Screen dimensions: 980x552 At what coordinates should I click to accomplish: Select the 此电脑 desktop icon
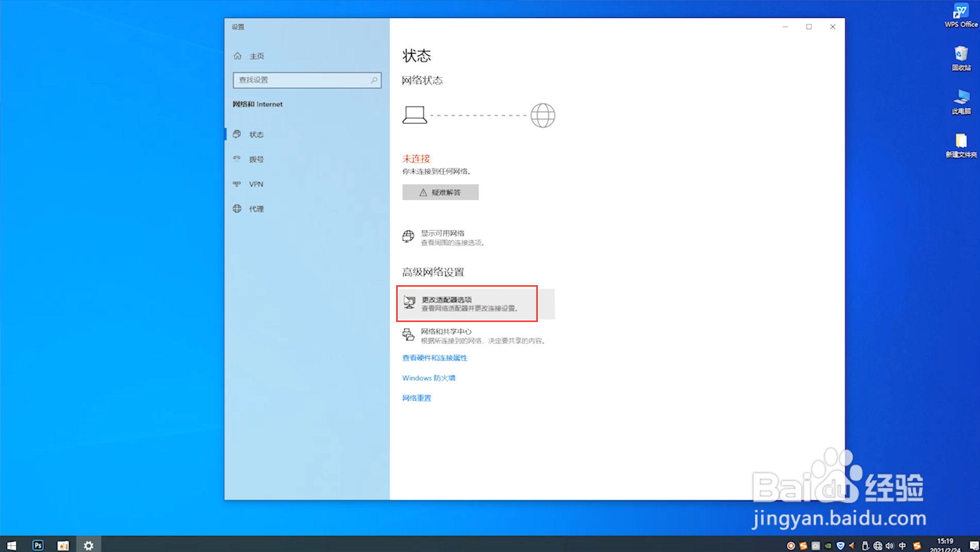pos(961,102)
